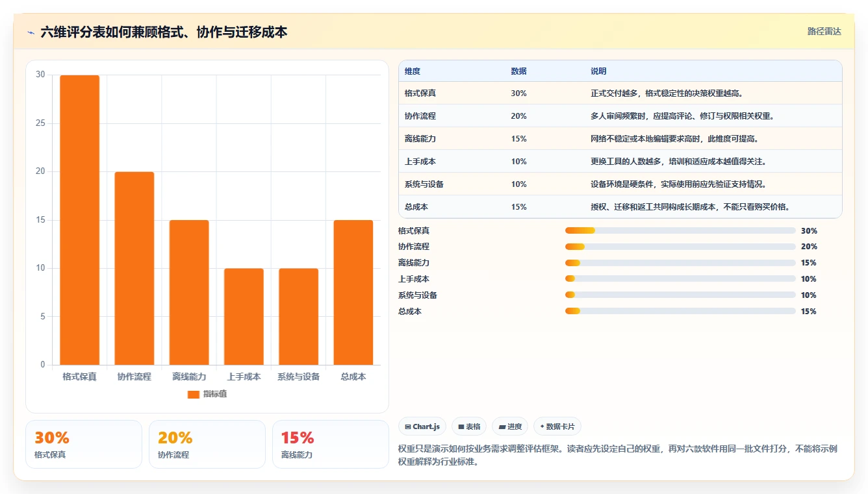Click the 20% 协作流程 data card
Screen dimensions: 868x494
pyautogui.click(x=207, y=444)
